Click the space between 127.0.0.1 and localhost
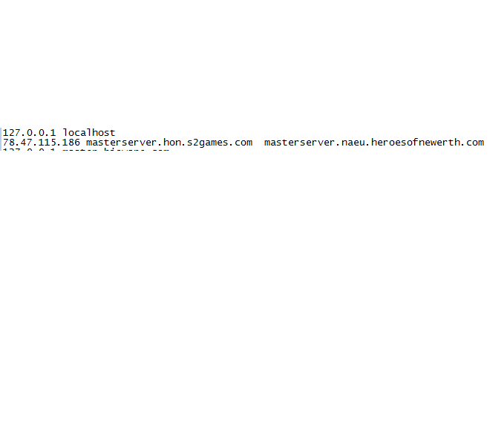Screen dimensions: 504x421 (59, 132)
